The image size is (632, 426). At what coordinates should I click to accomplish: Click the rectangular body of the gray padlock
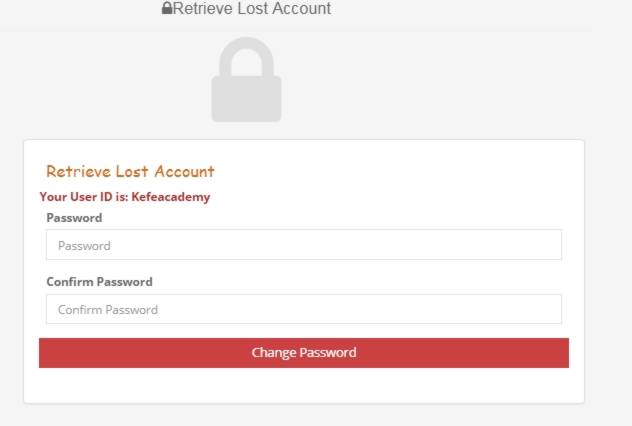point(246,98)
